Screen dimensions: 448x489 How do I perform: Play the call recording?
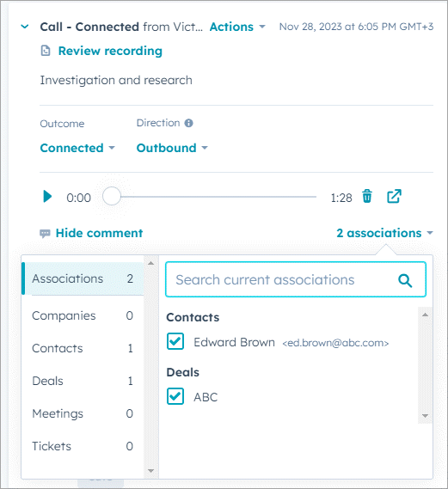(x=47, y=197)
